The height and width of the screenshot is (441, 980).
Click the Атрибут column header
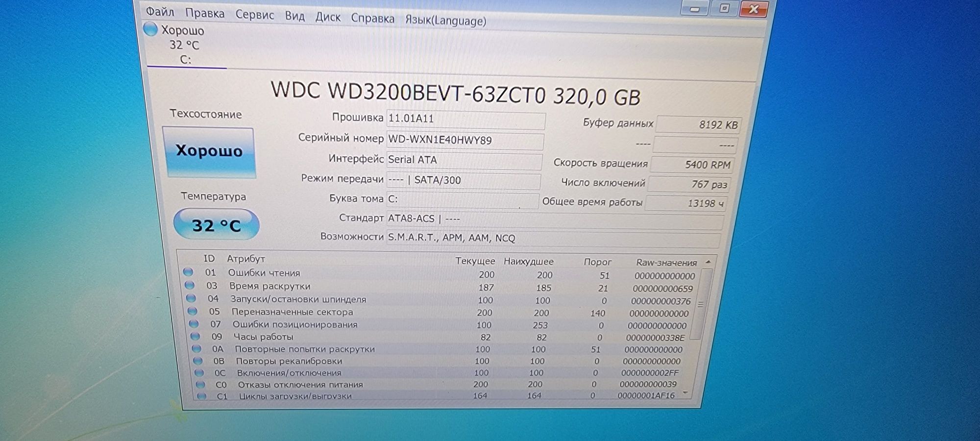point(245,259)
